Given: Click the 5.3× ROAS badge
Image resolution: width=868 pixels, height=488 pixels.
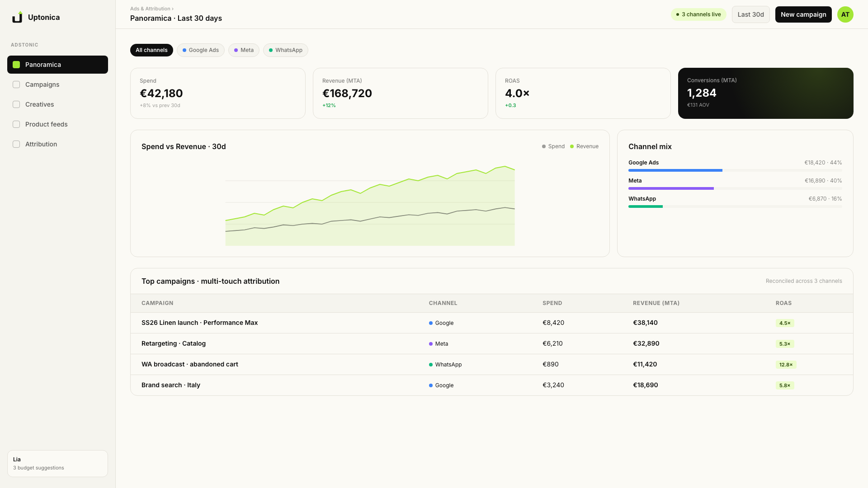Looking at the screenshot, I should coord(785,344).
